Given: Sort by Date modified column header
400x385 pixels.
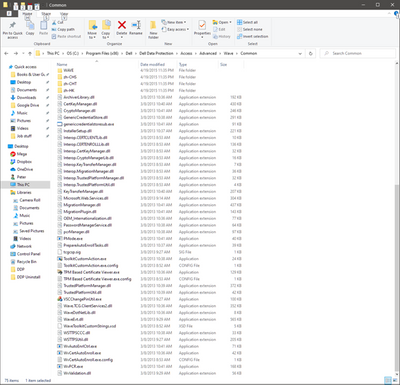Looking at the screenshot, I should (152, 64).
